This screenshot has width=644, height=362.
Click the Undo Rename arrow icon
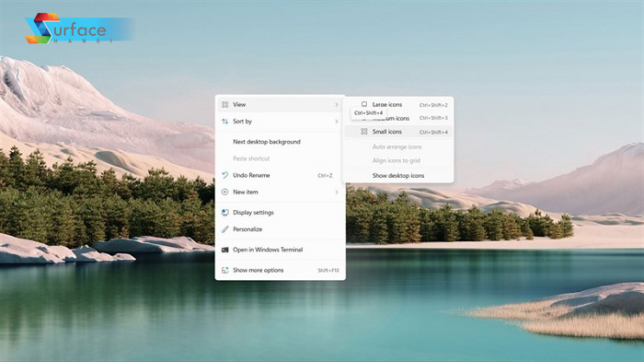pyautogui.click(x=224, y=175)
